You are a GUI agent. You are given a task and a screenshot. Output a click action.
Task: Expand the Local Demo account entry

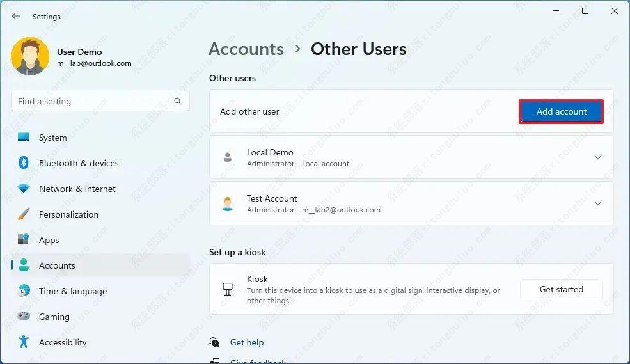(598, 157)
